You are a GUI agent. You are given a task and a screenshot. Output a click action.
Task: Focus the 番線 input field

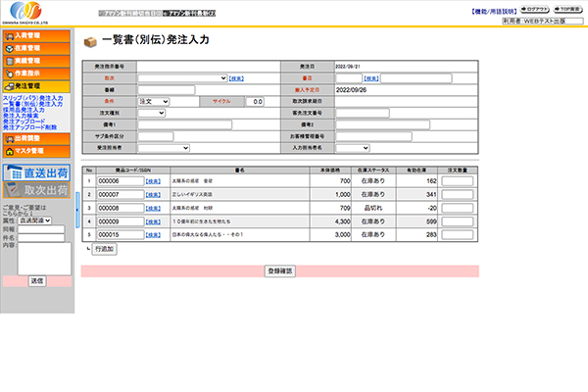167,90
